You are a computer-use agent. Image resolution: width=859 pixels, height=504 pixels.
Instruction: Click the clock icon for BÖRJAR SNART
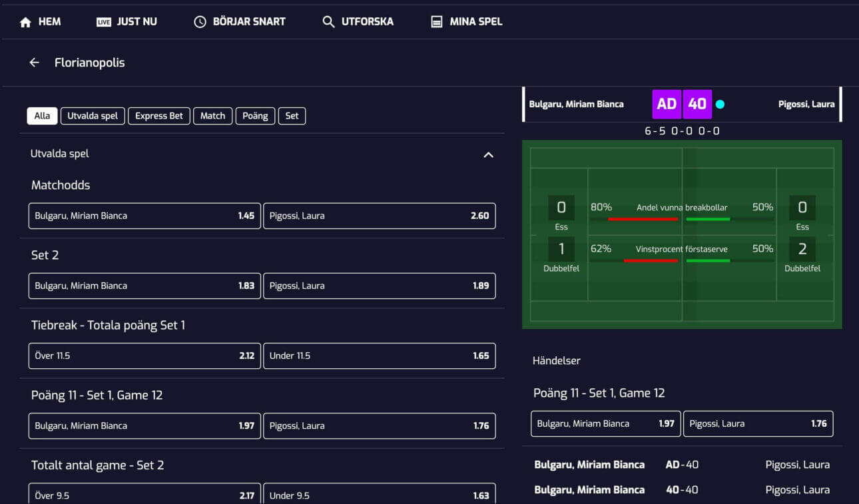[x=200, y=22]
